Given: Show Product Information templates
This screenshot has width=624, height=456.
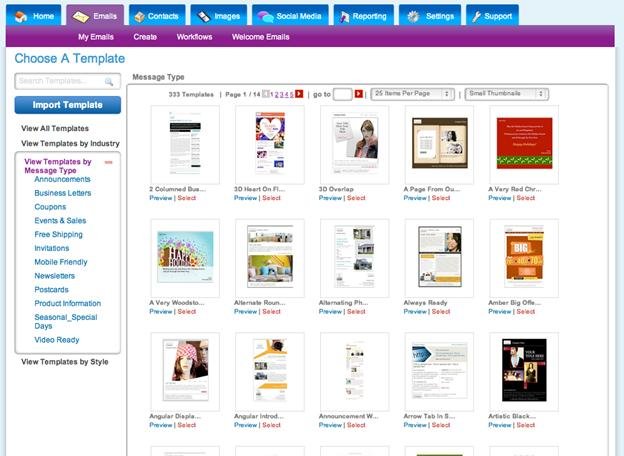Looking at the screenshot, I should tap(68, 303).
